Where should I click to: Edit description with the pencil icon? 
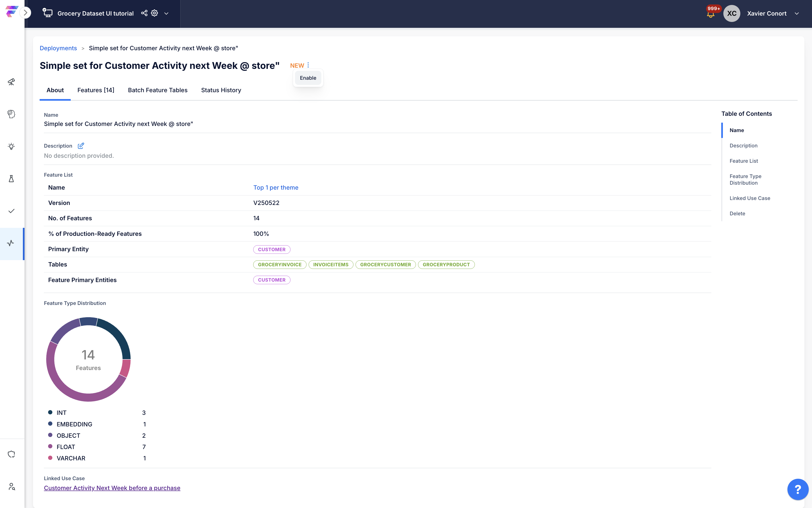pyautogui.click(x=81, y=146)
